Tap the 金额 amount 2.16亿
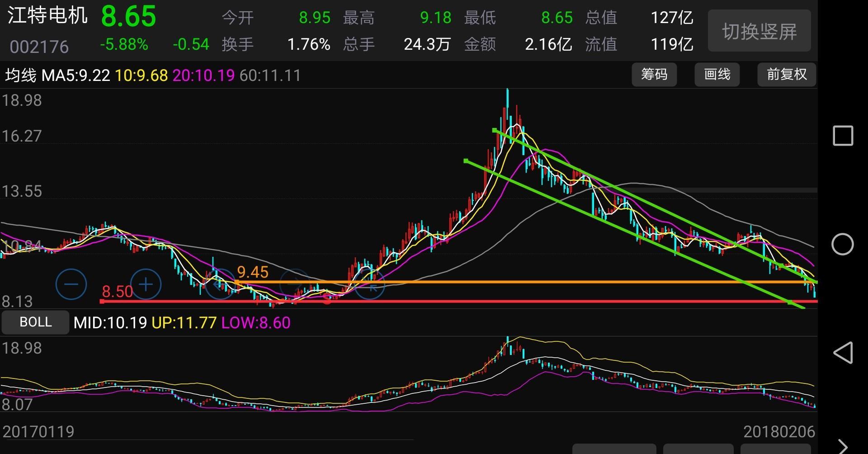 548,44
